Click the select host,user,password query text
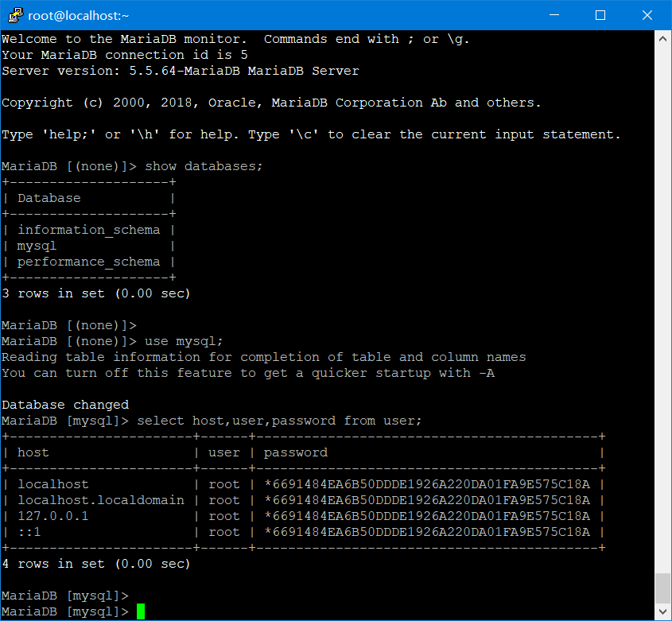 pyautogui.click(x=279, y=421)
